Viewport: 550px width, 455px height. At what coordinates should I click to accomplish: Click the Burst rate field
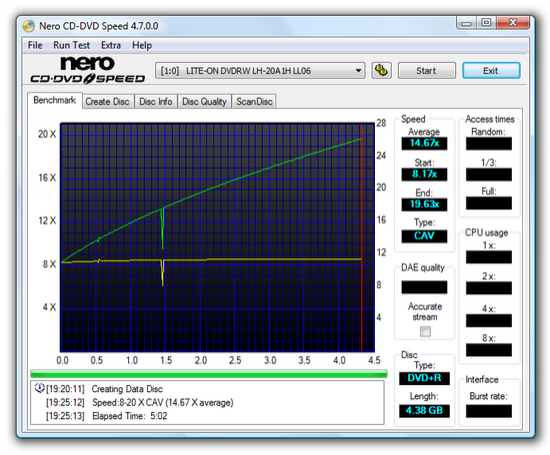489,411
